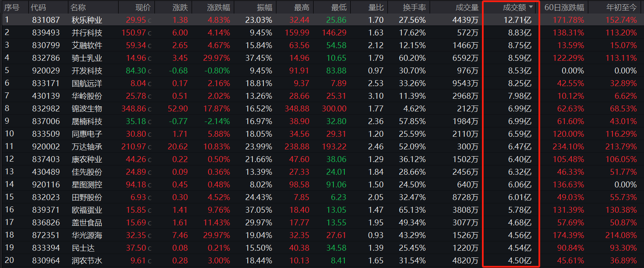Select 万达轴承 in the list
644x268 pixels.
87,146
